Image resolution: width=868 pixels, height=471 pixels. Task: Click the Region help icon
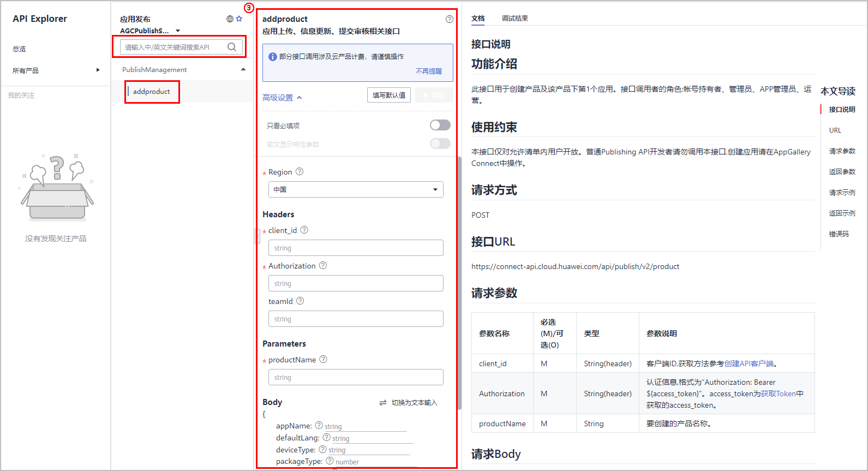(300, 171)
